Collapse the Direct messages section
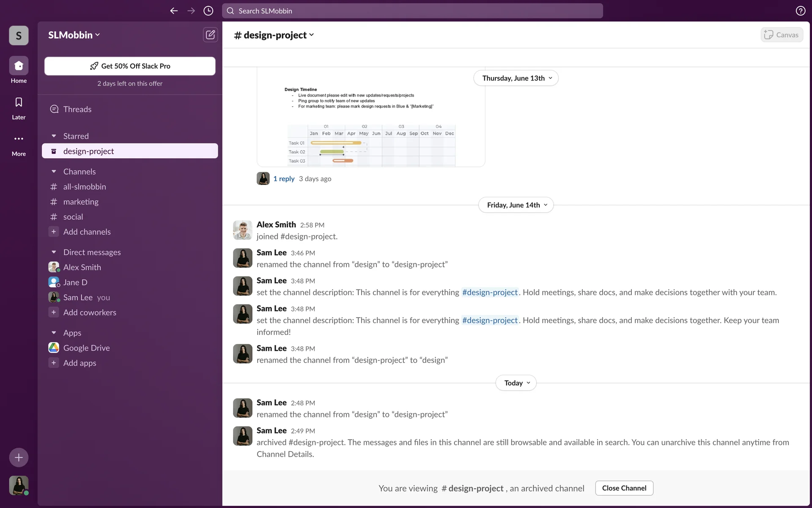 pos(54,252)
